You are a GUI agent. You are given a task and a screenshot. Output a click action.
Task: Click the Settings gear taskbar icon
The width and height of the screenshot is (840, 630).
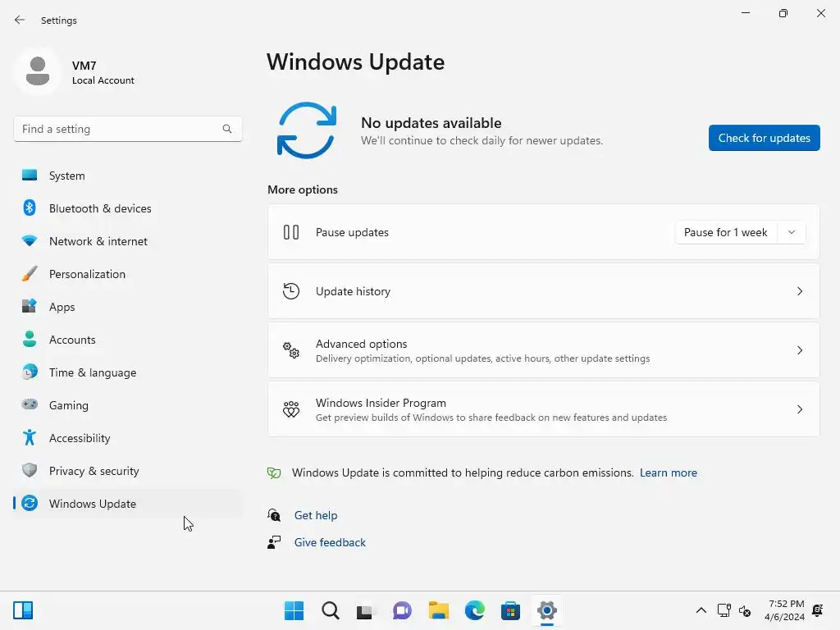547,610
